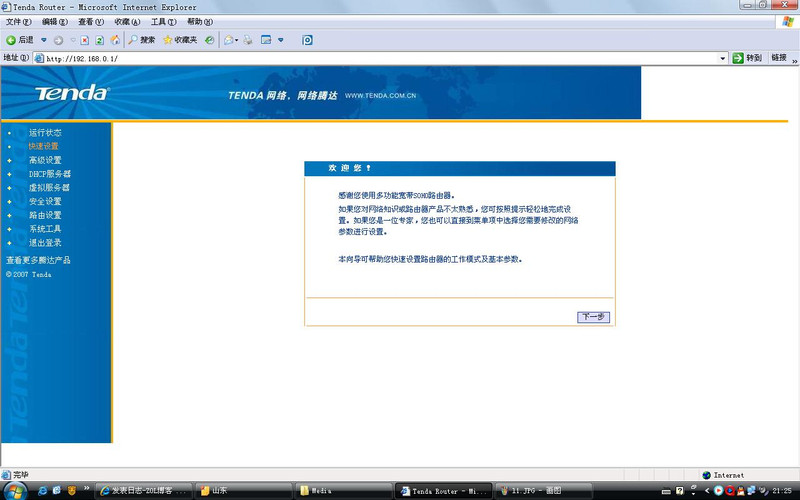Open 高级设置 in router sidebar
800x500 pixels.
coord(45,160)
